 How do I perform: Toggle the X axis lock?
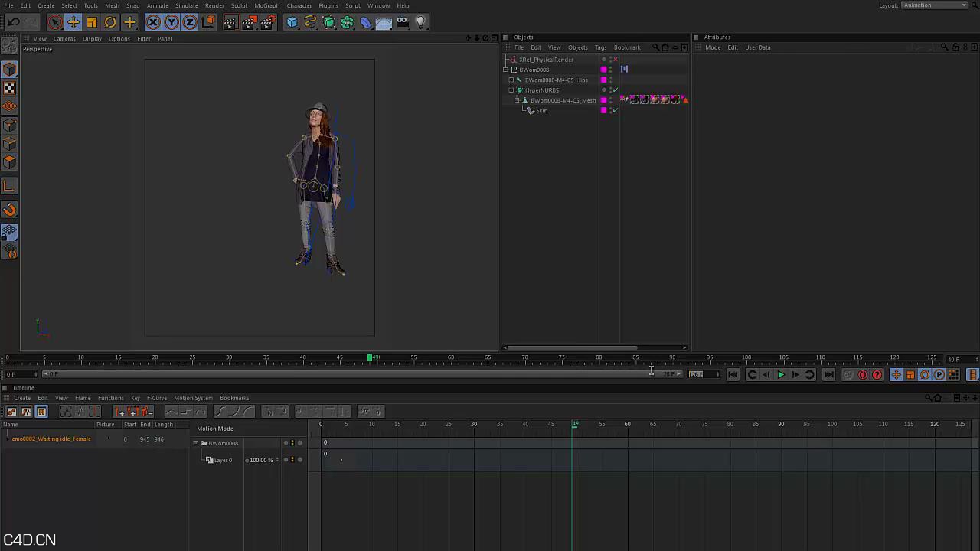tap(153, 22)
